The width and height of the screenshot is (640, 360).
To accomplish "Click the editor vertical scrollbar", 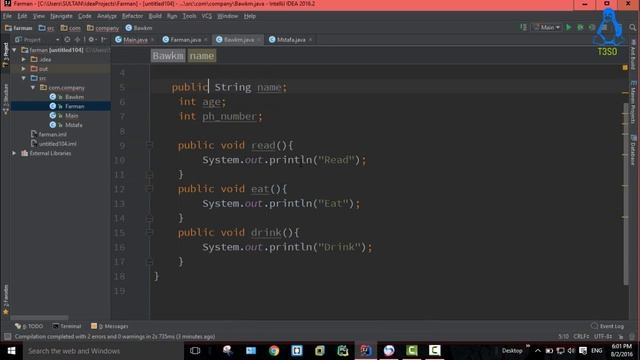I will [x=626, y=194].
